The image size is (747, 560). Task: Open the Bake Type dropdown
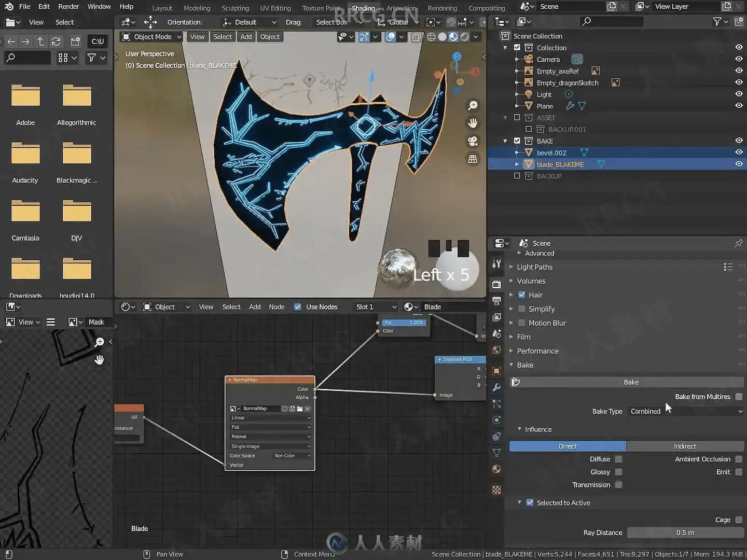click(686, 411)
